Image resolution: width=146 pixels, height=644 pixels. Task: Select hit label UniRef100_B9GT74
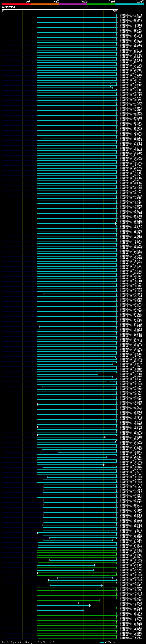pyautogui.click(x=131, y=578)
